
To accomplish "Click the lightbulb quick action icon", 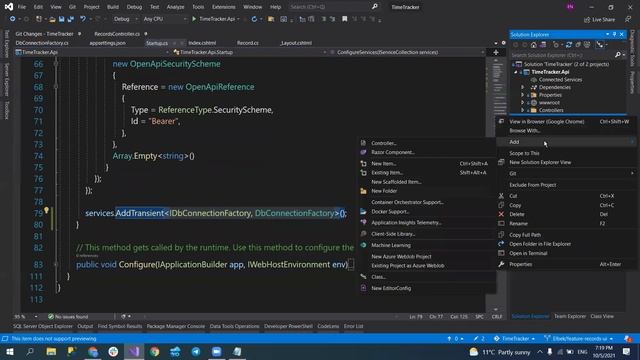I will click(x=46, y=211).
